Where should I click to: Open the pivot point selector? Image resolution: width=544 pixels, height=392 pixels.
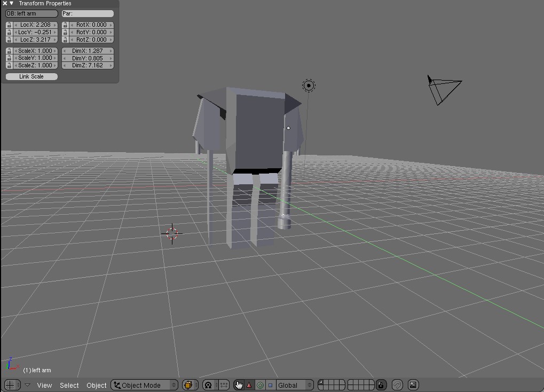210,385
